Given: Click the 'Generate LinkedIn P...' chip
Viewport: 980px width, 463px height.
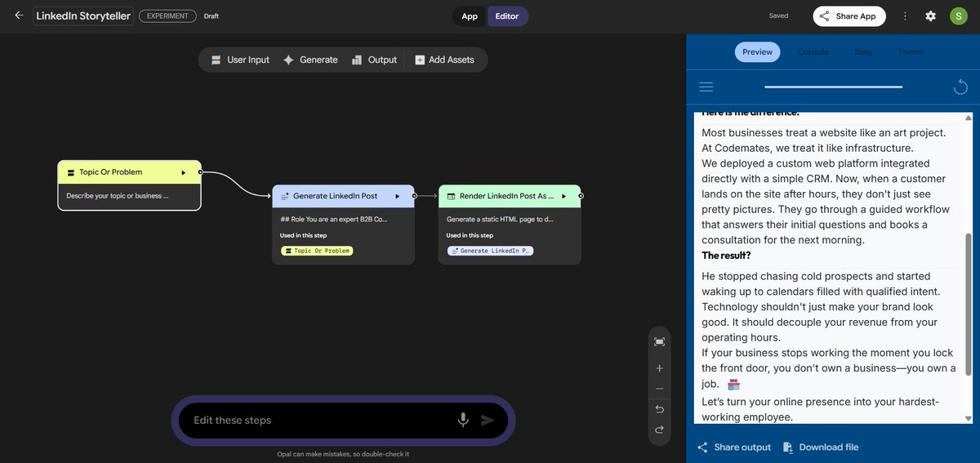Looking at the screenshot, I should (x=490, y=251).
